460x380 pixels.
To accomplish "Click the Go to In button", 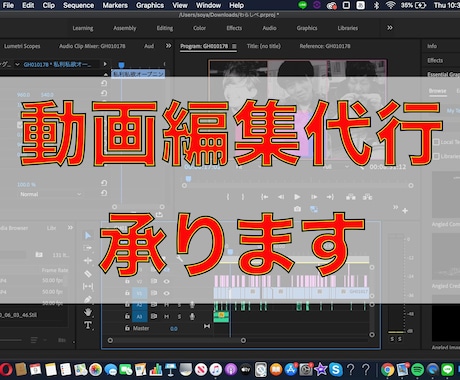I will tap(265, 197).
